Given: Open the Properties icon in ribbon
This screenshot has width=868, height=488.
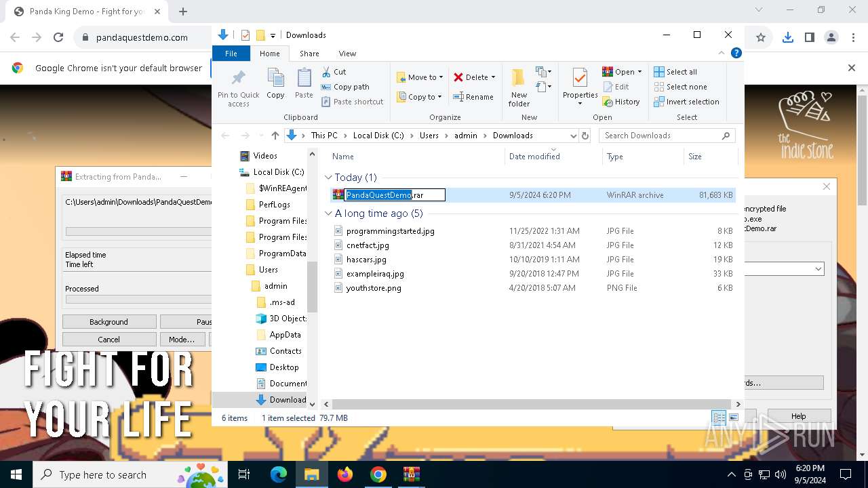Looking at the screenshot, I should tap(580, 77).
